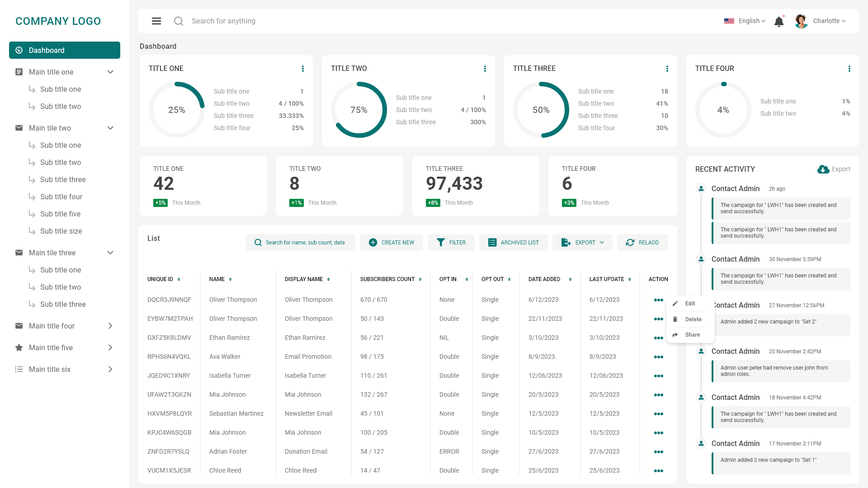Click Sebastian Martinez name cell
868x488 pixels.
pyautogui.click(x=236, y=413)
